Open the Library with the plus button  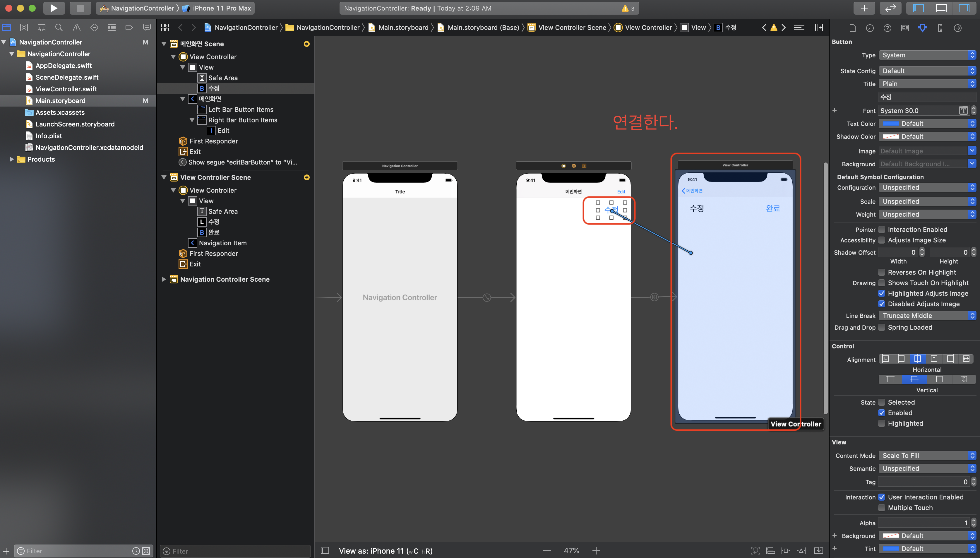(864, 8)
